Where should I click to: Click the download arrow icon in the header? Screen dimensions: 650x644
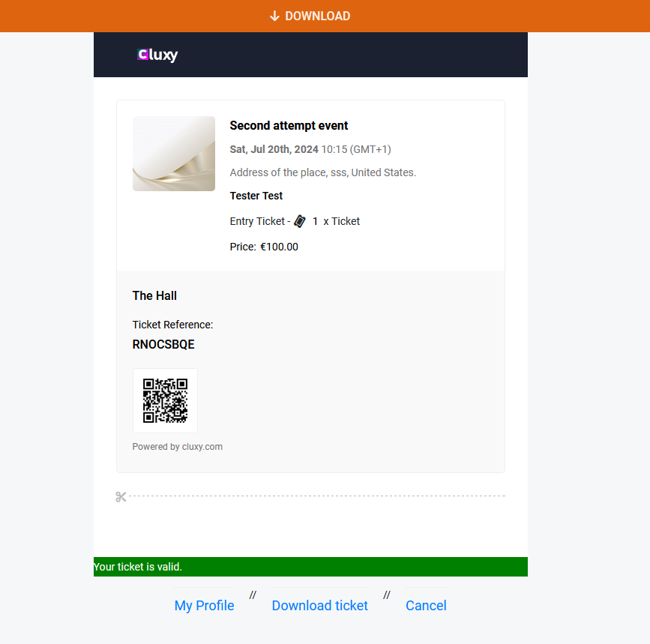[x=275, y=16]
